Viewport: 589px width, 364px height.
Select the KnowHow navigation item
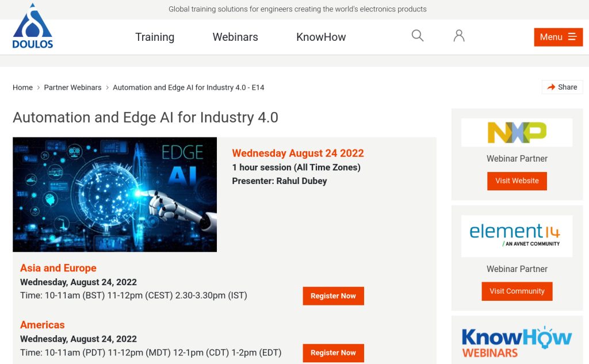coord(320,37)
